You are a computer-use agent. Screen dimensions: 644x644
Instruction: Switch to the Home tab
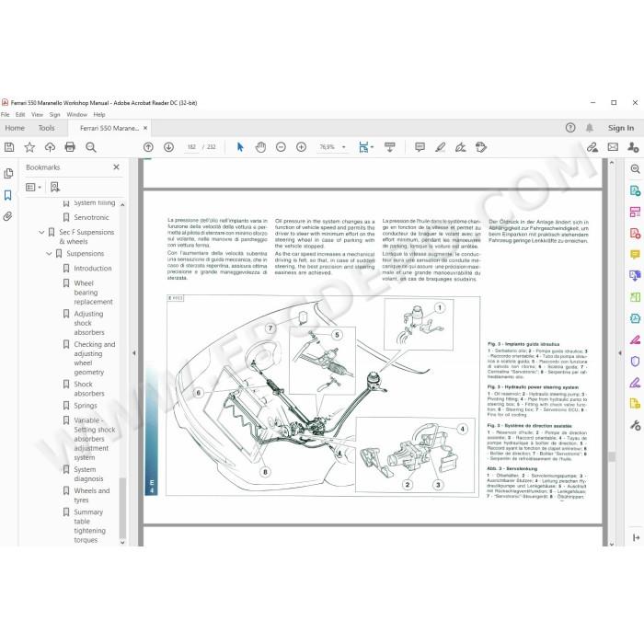(15, 128)
